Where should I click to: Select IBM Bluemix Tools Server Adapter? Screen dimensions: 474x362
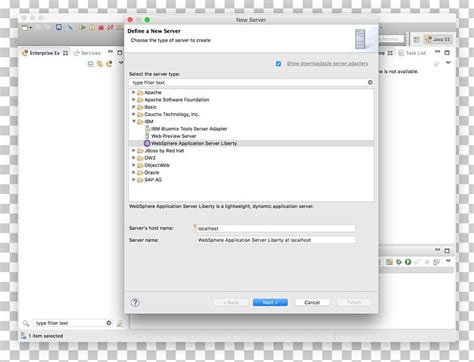click(x=189, y=129)
